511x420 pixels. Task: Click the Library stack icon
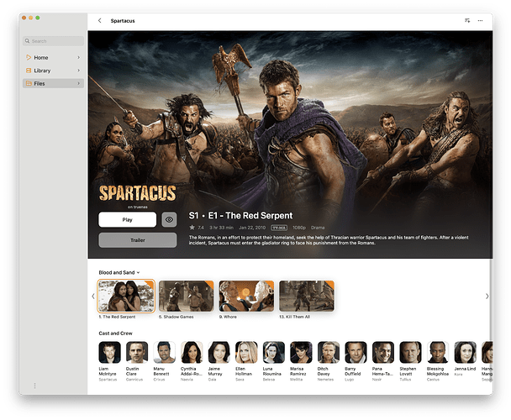coord(29,71)
